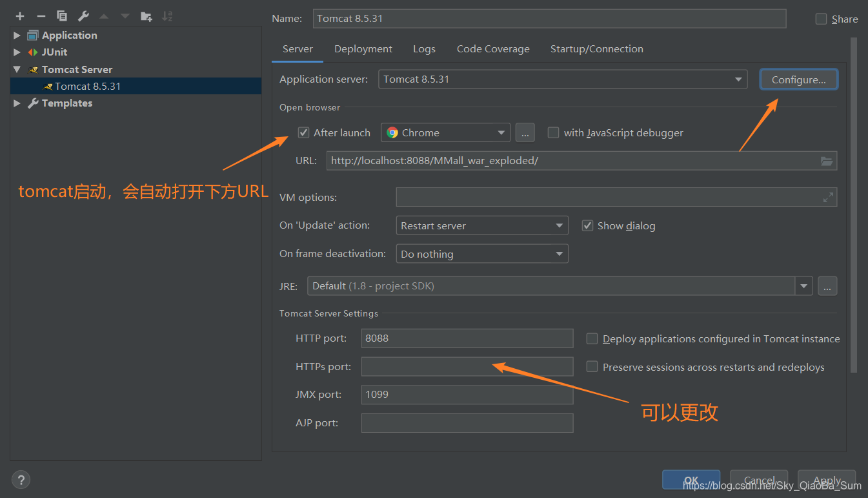Click the JMX port field
Image resolution: width=868 pixels, height=498 pixels.
[x=467, y=395]
